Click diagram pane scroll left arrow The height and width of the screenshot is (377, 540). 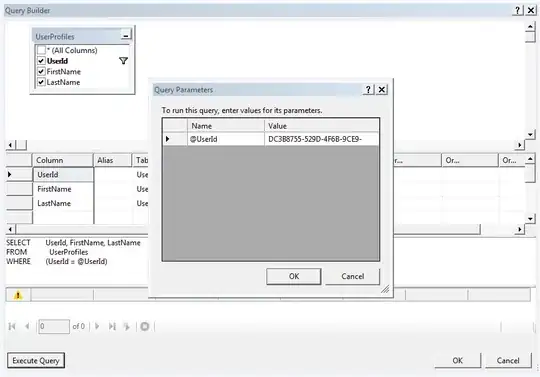10,145
